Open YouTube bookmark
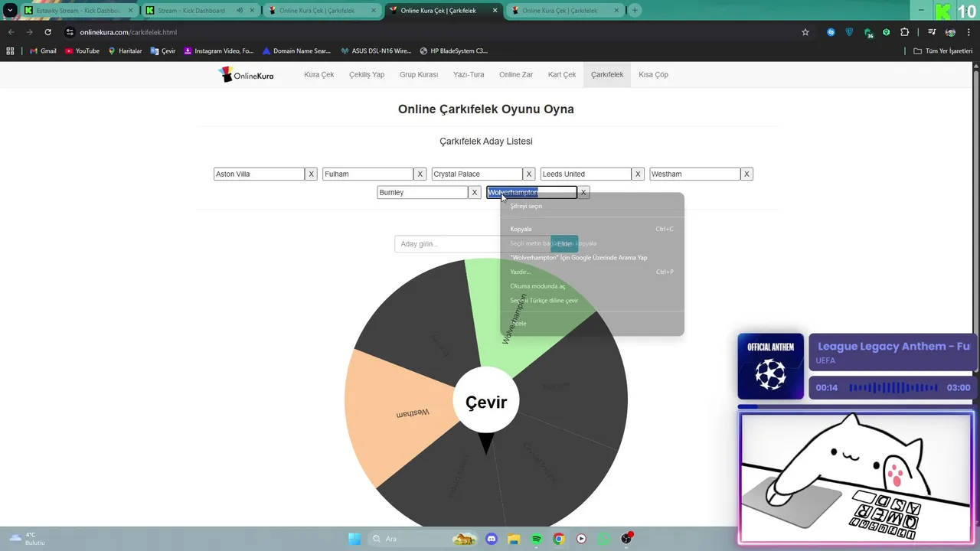This screenshot has width=980, height=551. point(82,51)
